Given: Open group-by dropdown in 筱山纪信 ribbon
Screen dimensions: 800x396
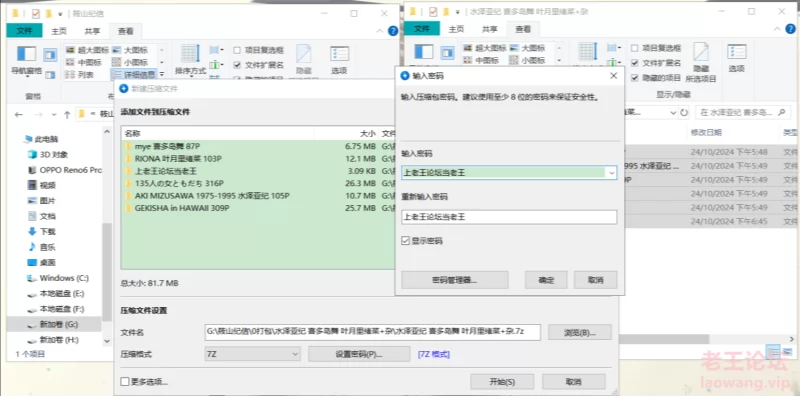Looking at the screenshot, I should tap(216, 50).
